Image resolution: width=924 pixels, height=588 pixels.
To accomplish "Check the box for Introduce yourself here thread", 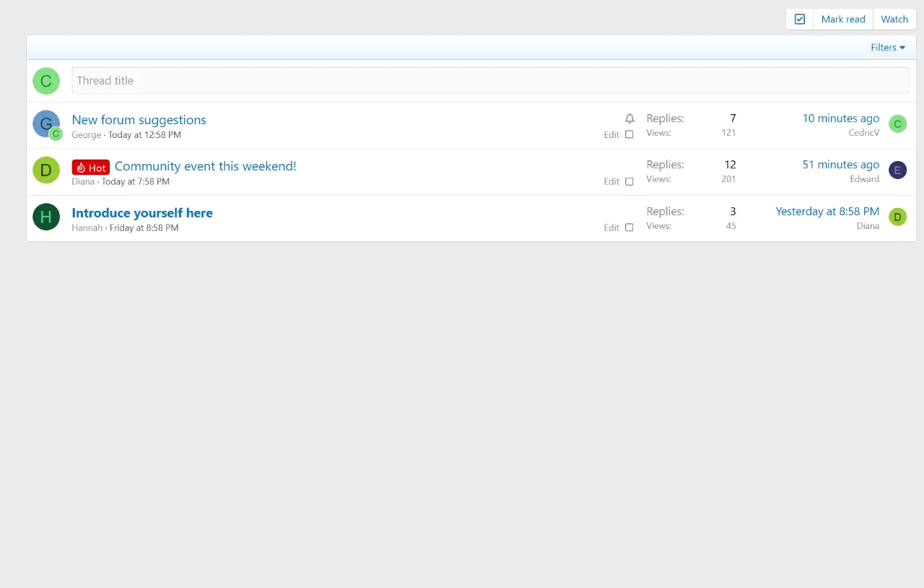I will pyautogui.click(x=629, y=228).
